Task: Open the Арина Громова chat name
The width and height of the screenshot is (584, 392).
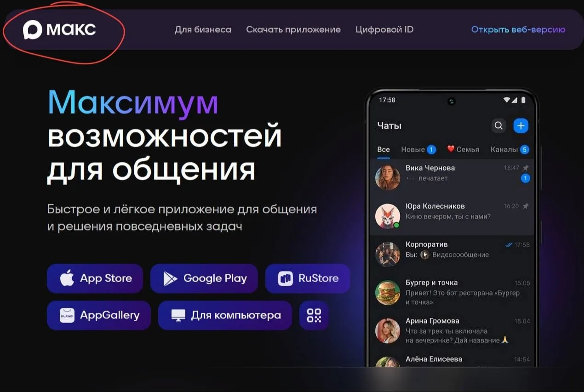Action: coord(432,321)
